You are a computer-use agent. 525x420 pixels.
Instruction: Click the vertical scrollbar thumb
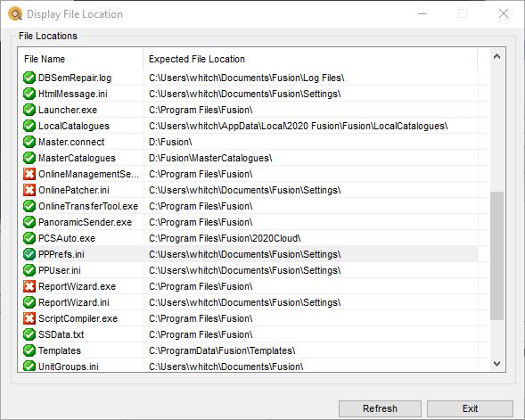[x=496, y=256]
